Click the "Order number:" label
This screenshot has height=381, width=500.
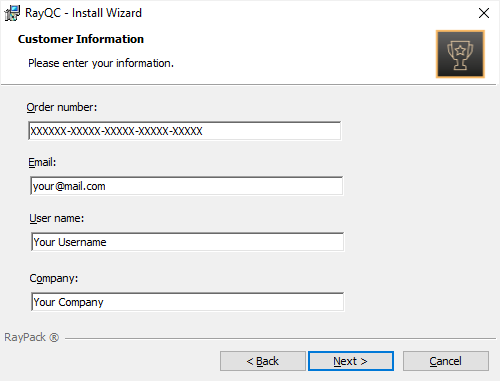click(x=62, y=107)
